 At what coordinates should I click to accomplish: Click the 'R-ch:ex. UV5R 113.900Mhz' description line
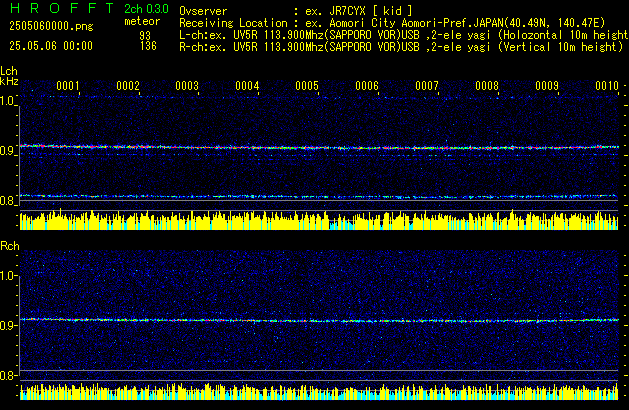[401, 47]
